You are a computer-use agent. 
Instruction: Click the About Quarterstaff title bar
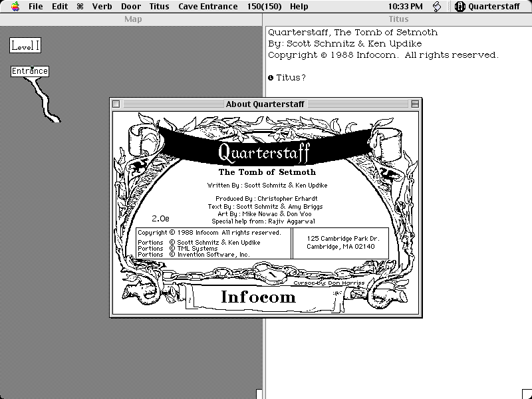pyautogui.click(x=265, y=104)
